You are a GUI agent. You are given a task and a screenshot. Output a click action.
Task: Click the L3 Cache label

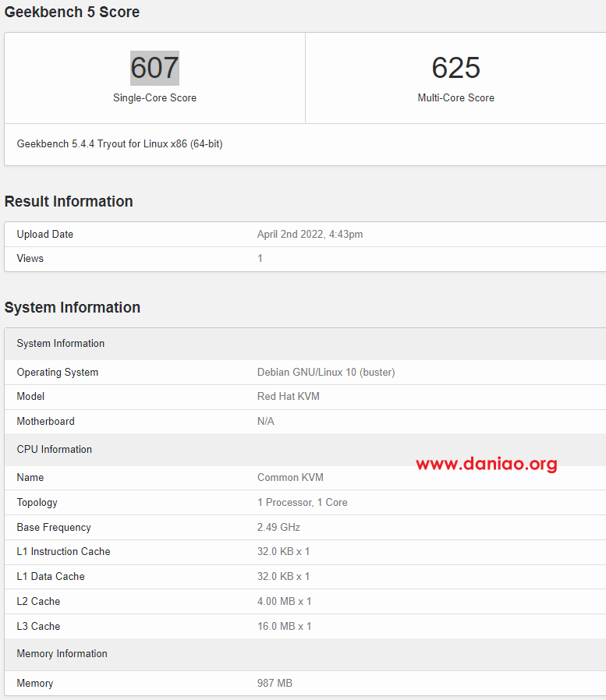(38, 627)
